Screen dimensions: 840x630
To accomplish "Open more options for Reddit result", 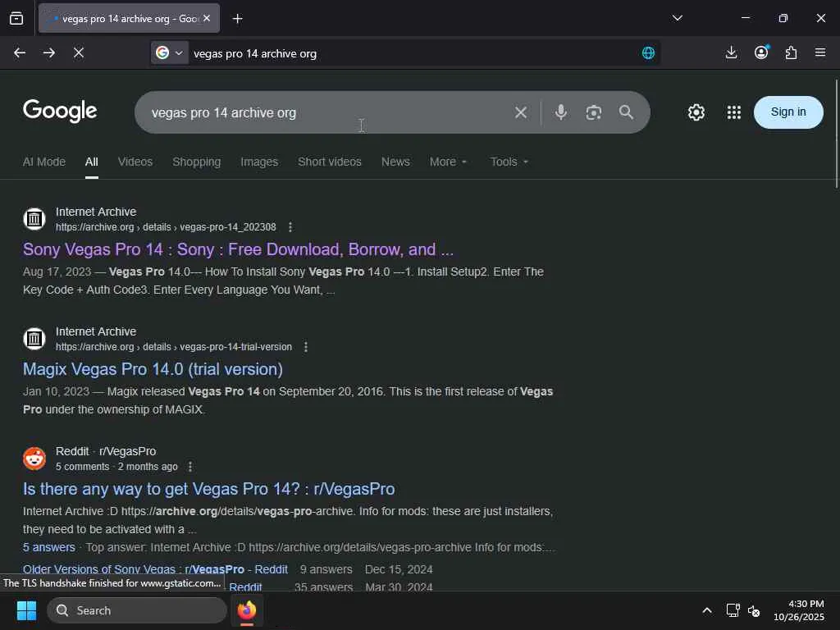I will pos(190,467).
